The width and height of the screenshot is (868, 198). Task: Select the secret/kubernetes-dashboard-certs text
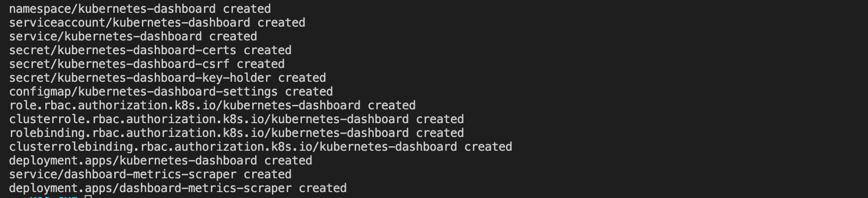tap(123, 50)
